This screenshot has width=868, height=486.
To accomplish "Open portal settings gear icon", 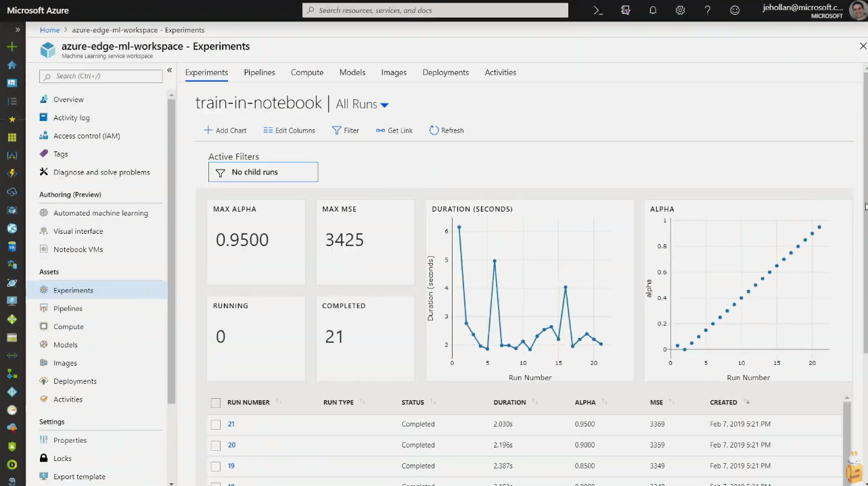I will pyautogui.click(x=680, y=10).
